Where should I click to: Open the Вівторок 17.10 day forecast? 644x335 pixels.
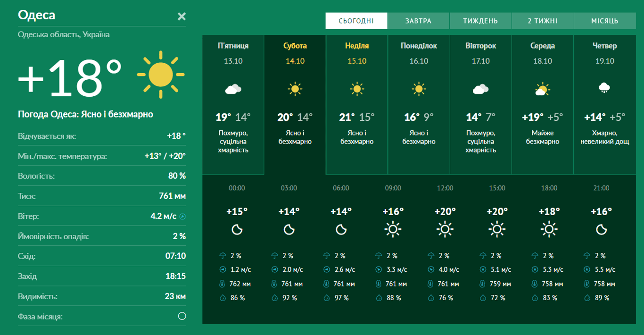click(480, 104)
